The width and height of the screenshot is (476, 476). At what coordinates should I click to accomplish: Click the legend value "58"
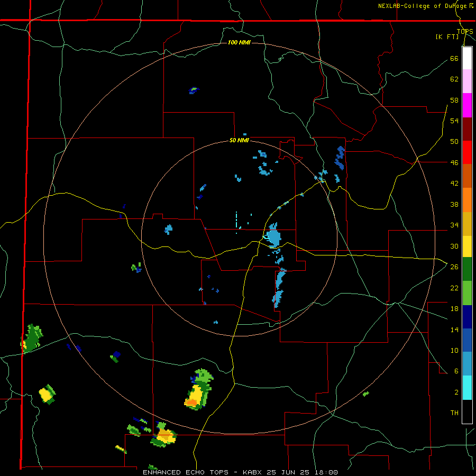coord(454,100)
